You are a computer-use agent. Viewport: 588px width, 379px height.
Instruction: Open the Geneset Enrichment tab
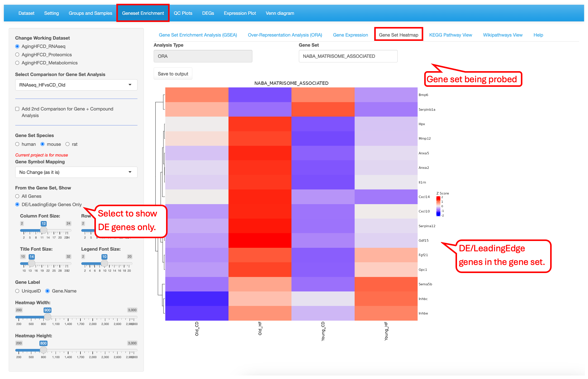tap(143, 13)
